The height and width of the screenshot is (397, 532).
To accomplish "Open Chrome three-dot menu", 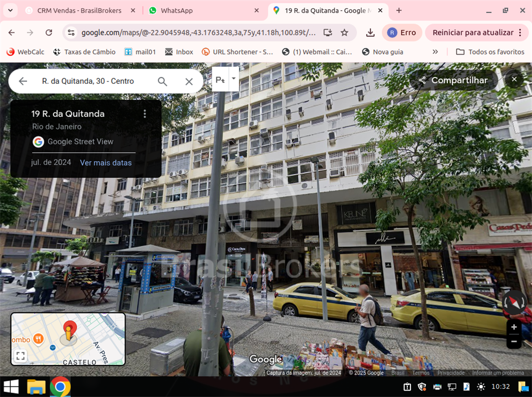I will point(520,33).
